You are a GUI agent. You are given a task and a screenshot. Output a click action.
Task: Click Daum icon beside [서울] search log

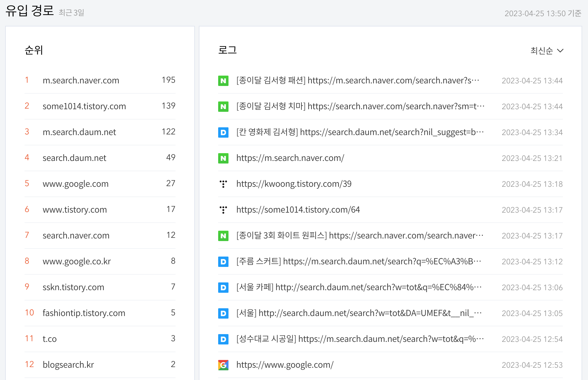[x=223, y=313]
